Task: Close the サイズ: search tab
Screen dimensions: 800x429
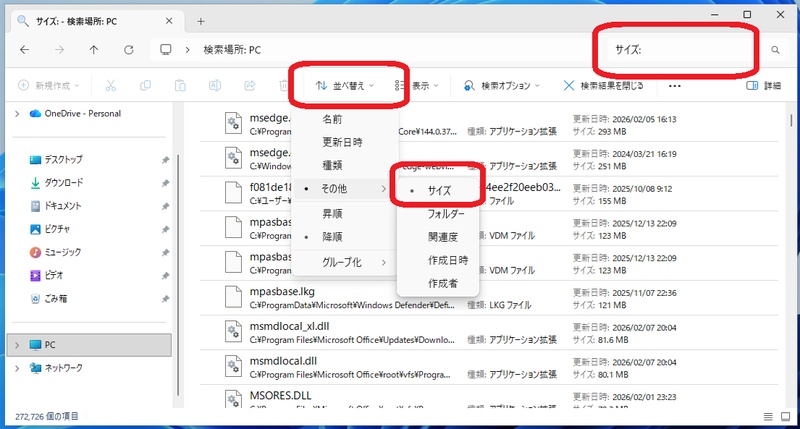Action: click(169, 21)
